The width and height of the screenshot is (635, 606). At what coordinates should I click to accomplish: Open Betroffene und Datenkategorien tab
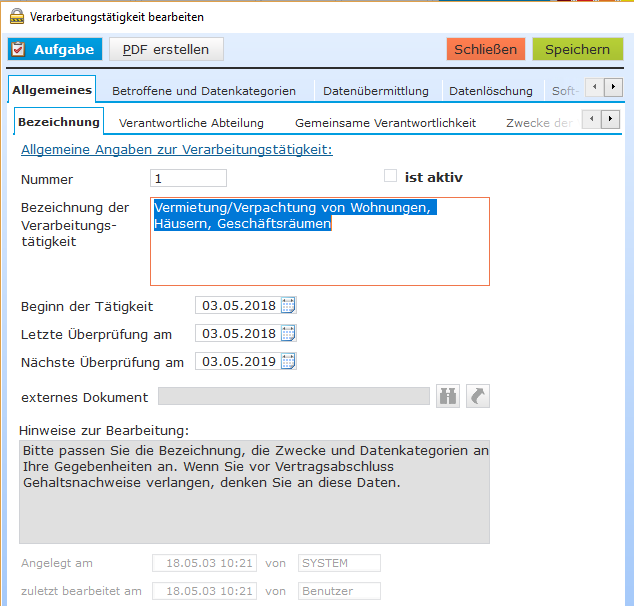click(204, 91)
